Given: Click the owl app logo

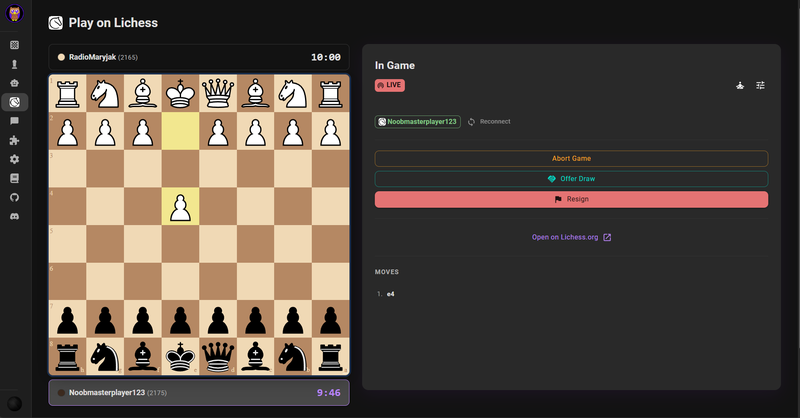Looking at the screenshot, I should [x=14, y=13].
